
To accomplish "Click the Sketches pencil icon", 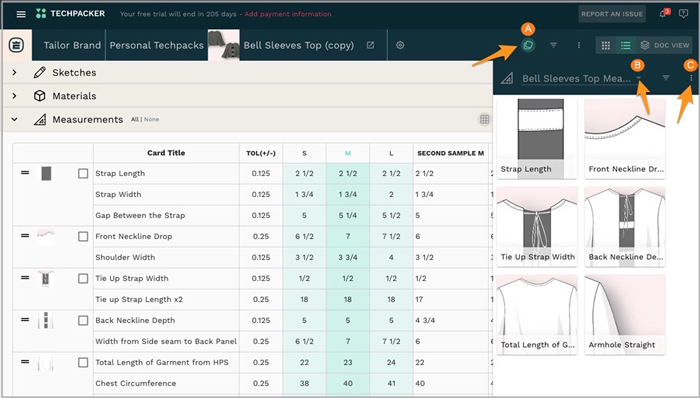I will 40,72.
